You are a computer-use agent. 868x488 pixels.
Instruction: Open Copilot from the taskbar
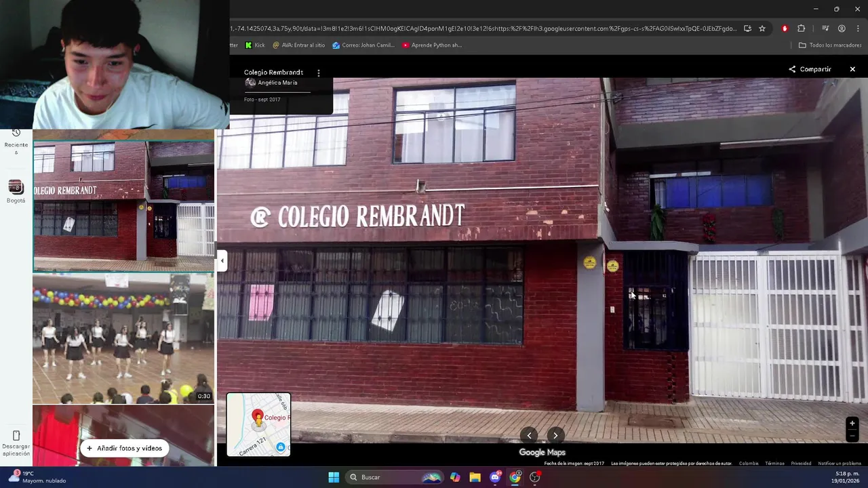(455, 477)
